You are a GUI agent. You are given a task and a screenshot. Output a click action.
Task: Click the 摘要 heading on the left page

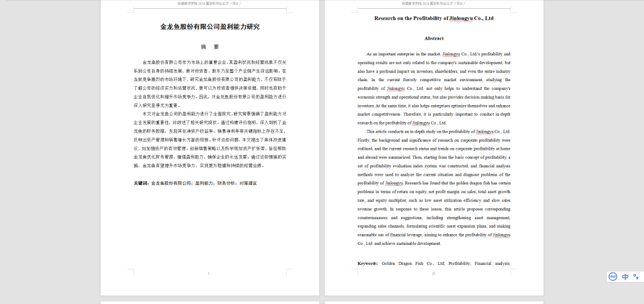coord(210,47)
